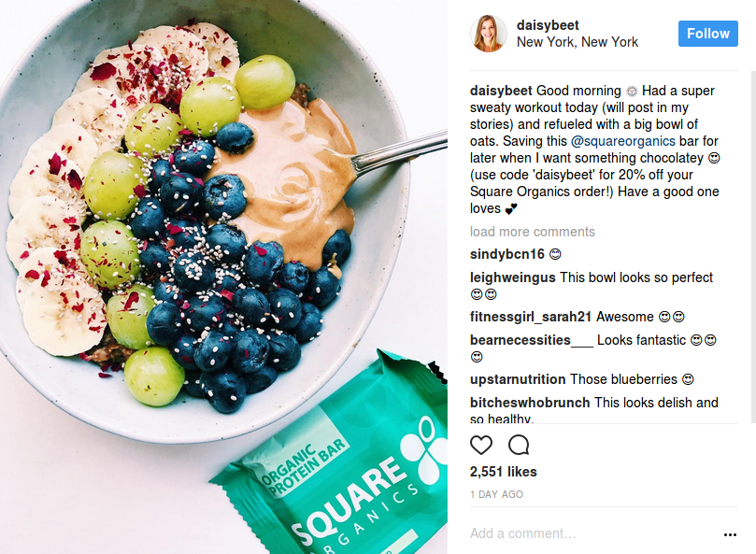Image resolution: width=756 pixels, height=554 pixels.
Task: Visit commenter leighweingus's profile
Action: pyautogui.click(x=512, y=277)
